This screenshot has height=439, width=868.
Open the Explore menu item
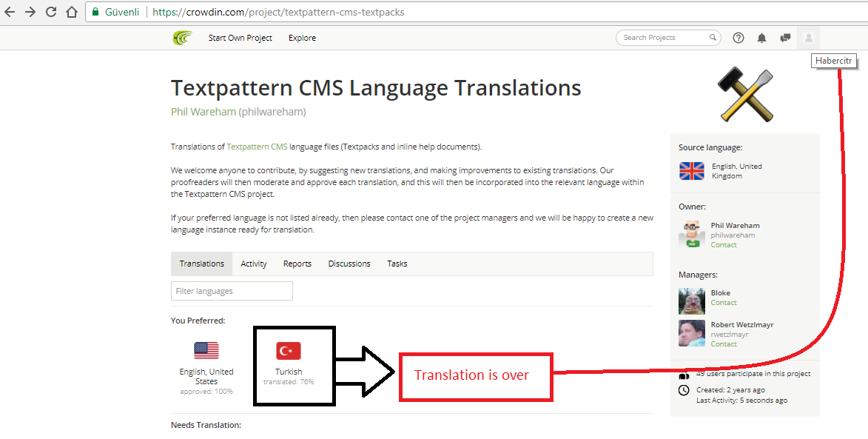coord(302,38)
